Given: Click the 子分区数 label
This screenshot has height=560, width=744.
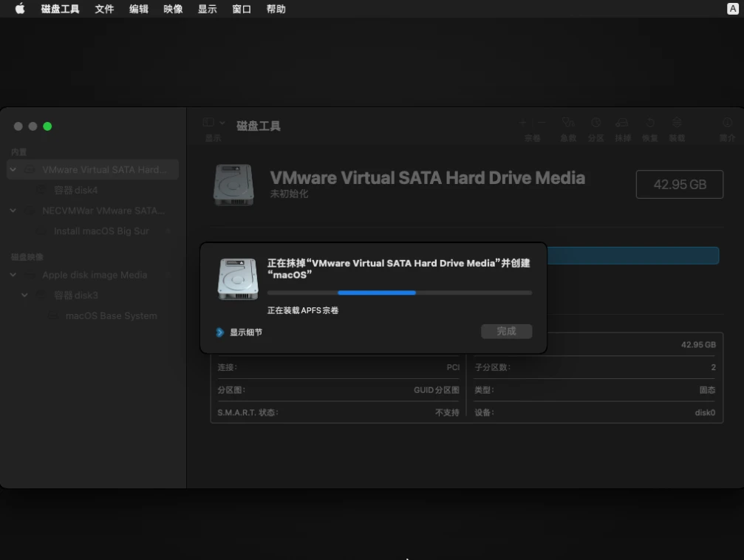Looking at the screenshot, I should (493, 367).
